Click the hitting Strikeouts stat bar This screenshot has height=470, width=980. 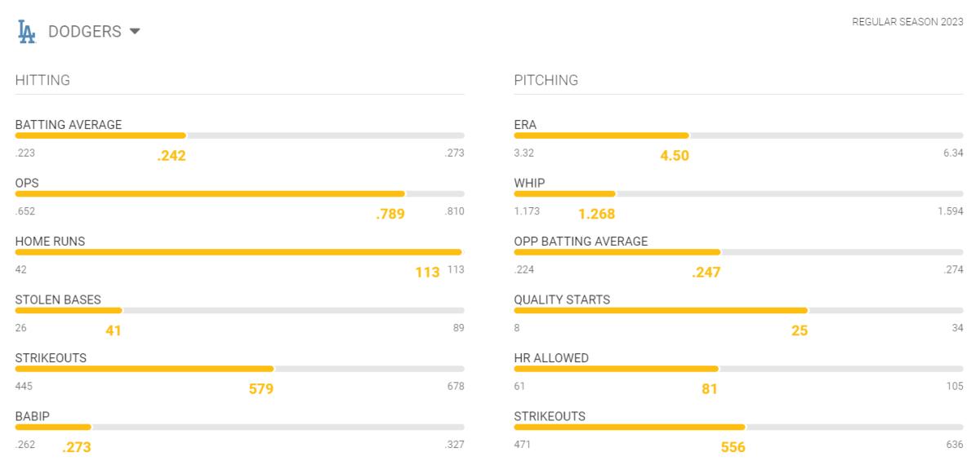tap(239, 369)
